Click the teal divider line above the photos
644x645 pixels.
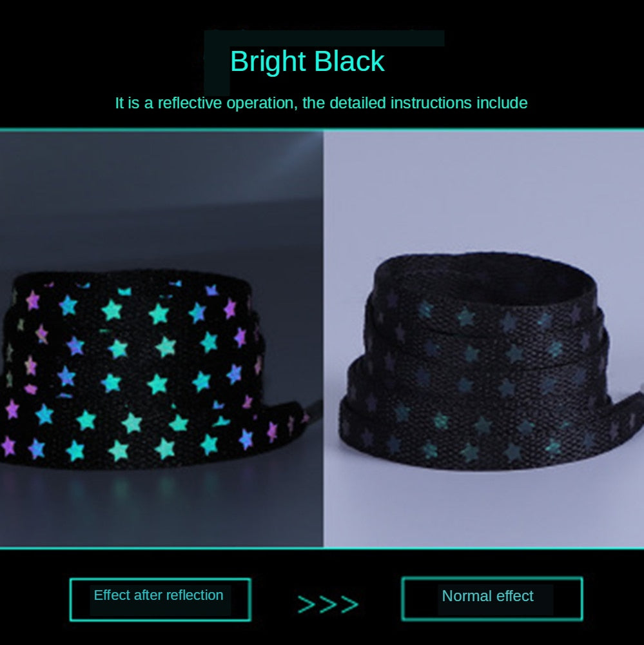tap(322, 130)
